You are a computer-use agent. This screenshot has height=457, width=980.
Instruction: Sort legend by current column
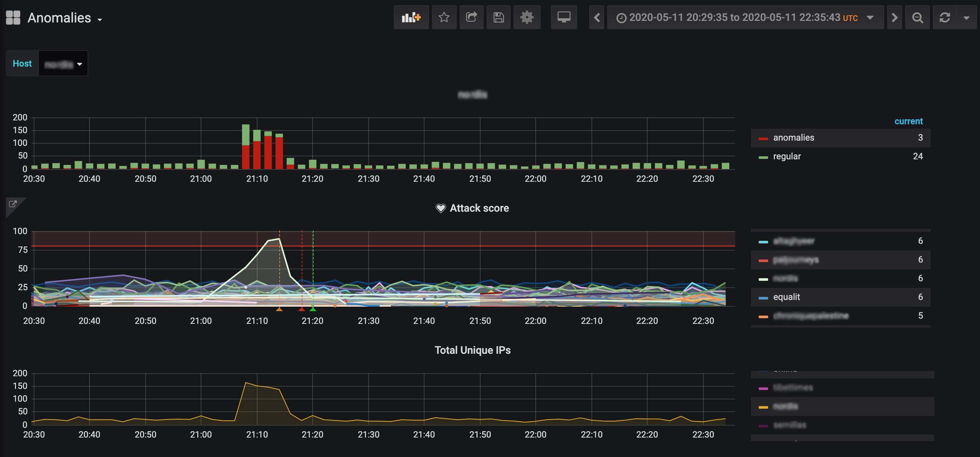[908, 121]
